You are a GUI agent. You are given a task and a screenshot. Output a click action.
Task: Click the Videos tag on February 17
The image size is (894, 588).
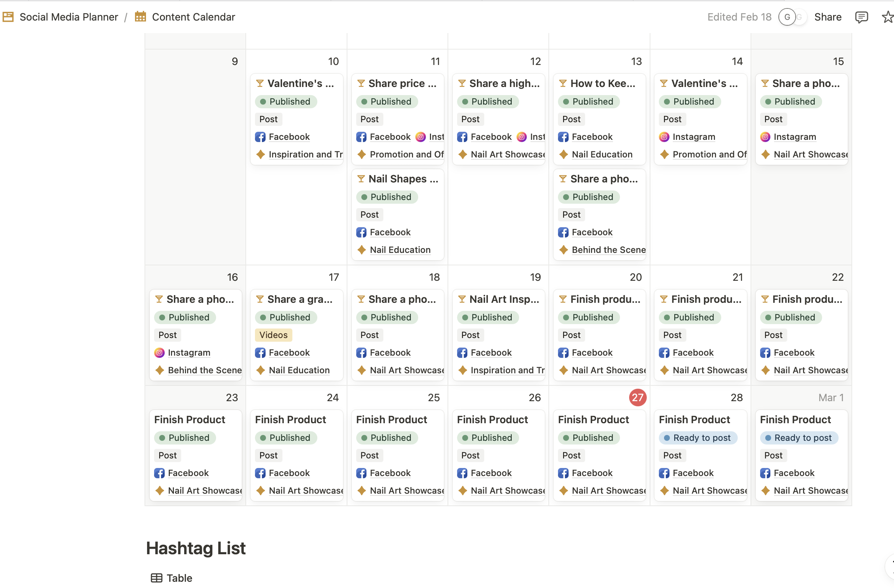[x=273, y=335]
